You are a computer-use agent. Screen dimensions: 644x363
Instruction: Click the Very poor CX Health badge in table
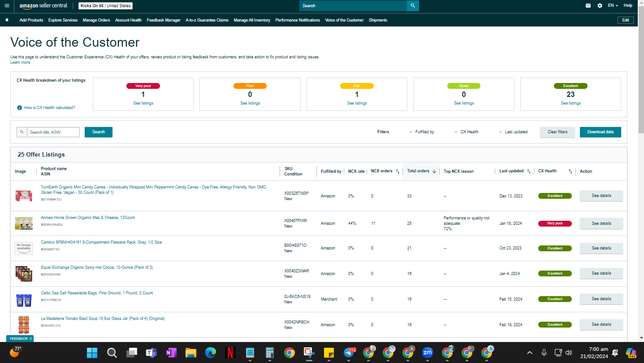click(x=555, y=223)
